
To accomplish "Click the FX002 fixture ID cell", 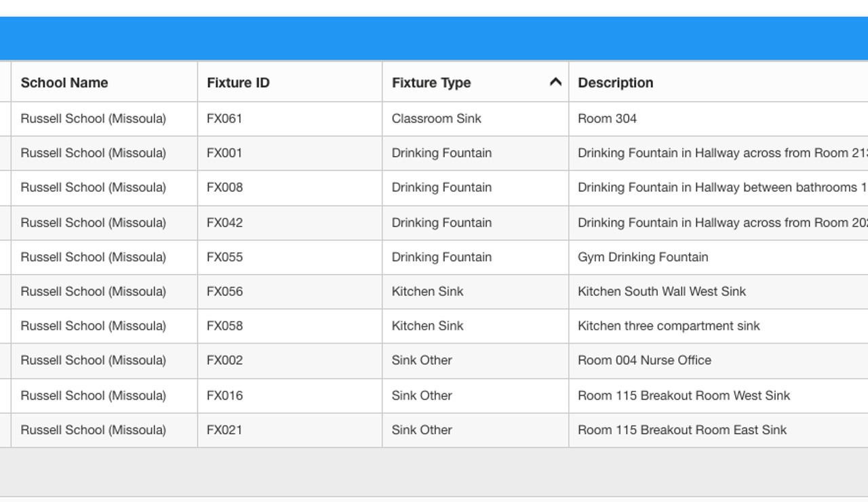I will pyautogui.click(x=224, y=361).
